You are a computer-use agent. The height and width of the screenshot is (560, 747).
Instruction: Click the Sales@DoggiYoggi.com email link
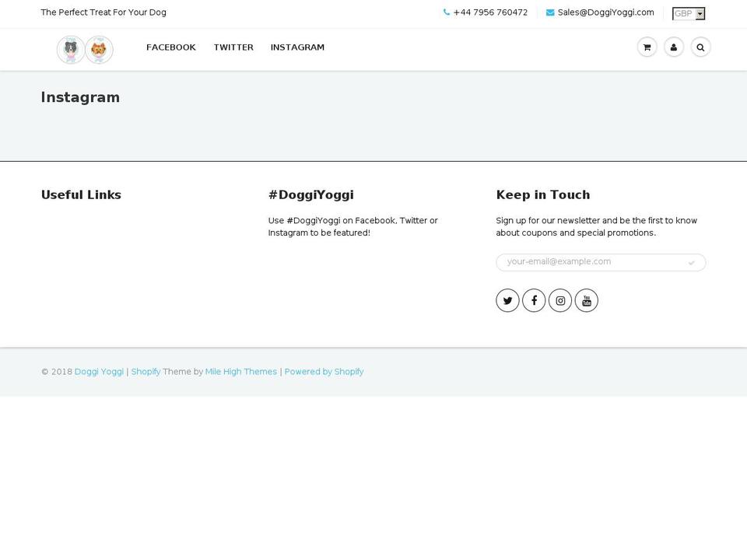pyautogui.click(x=605, y=12)
